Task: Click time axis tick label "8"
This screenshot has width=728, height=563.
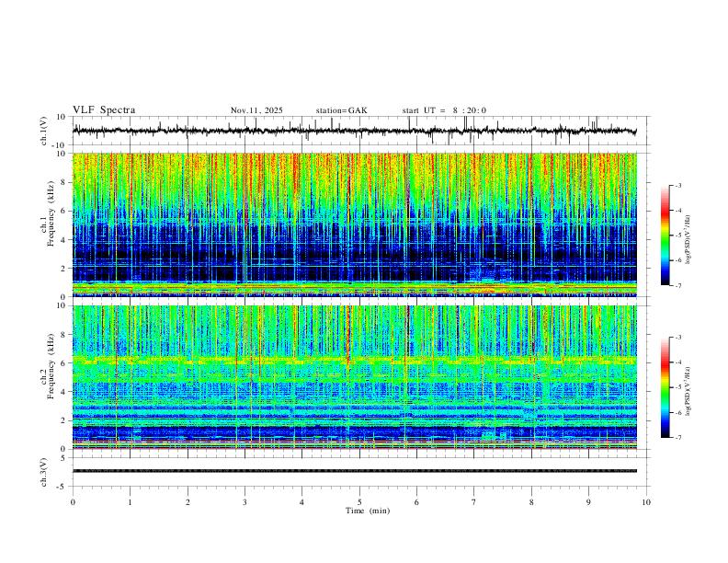Action: 531,502
